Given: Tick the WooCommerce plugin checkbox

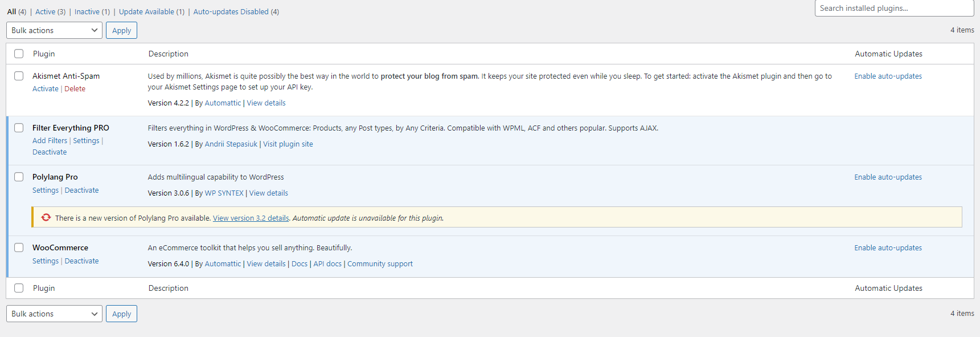Looking at the screenshot, I should [x=19, y=247].
